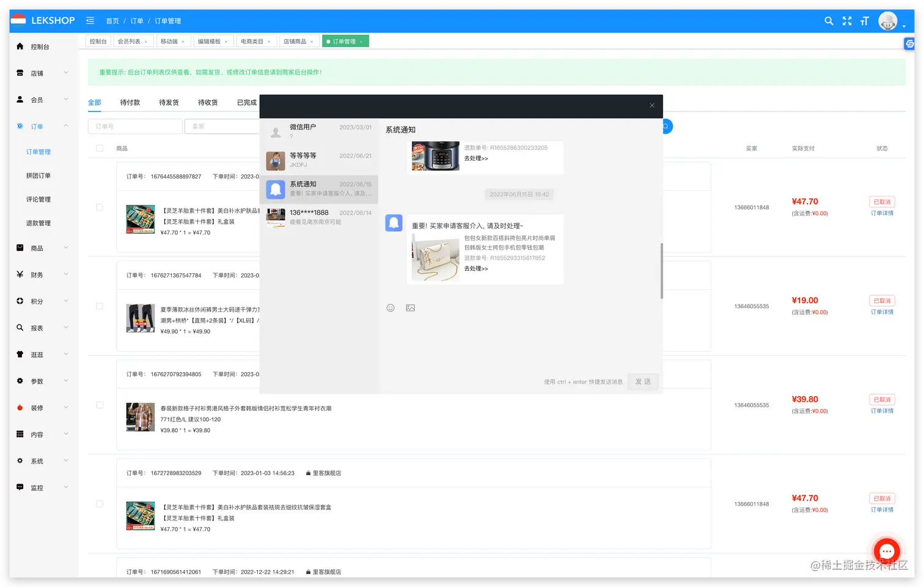Check order 1676270792394805 checkbox
The image size is (924, 587).
tap(100, 405)
